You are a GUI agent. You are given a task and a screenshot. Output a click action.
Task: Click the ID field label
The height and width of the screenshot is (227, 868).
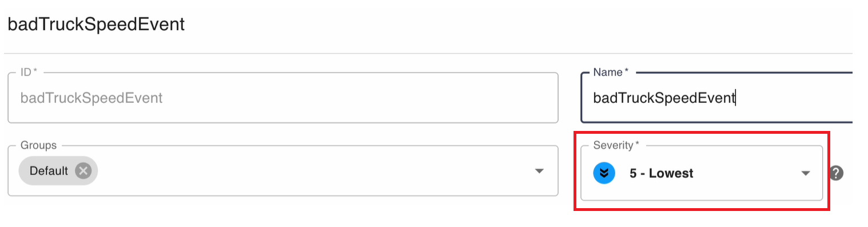pos(29,73)
